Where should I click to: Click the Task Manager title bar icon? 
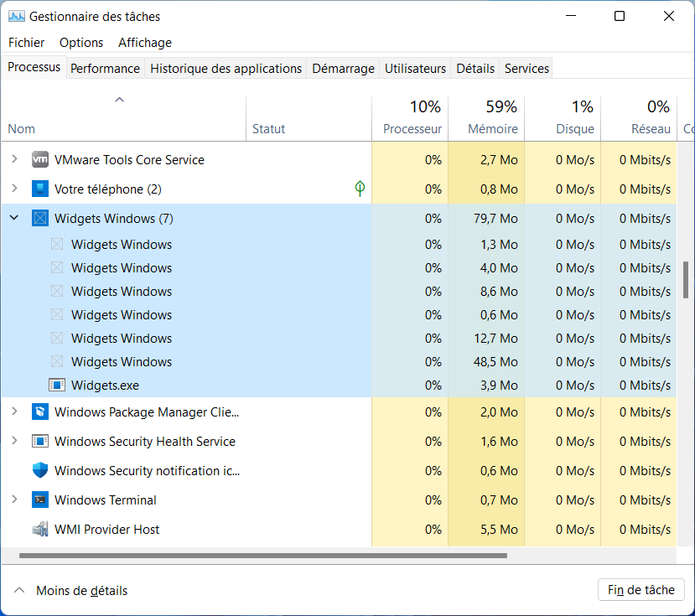[17, 17]
